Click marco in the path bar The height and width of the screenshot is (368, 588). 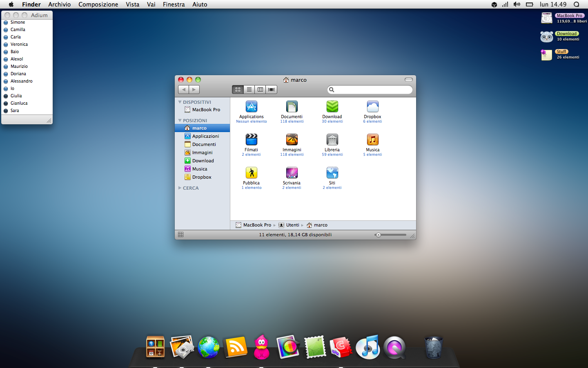click(317, 225)
